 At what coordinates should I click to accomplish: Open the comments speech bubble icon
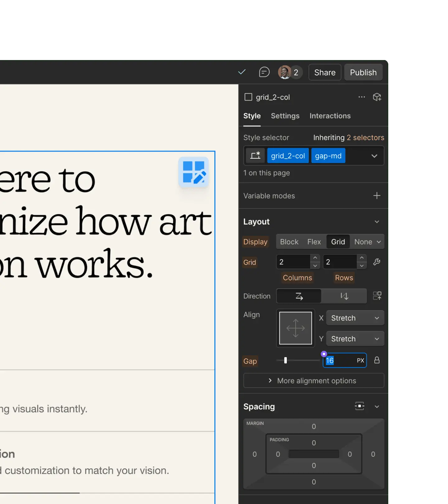tap(264, 72)
